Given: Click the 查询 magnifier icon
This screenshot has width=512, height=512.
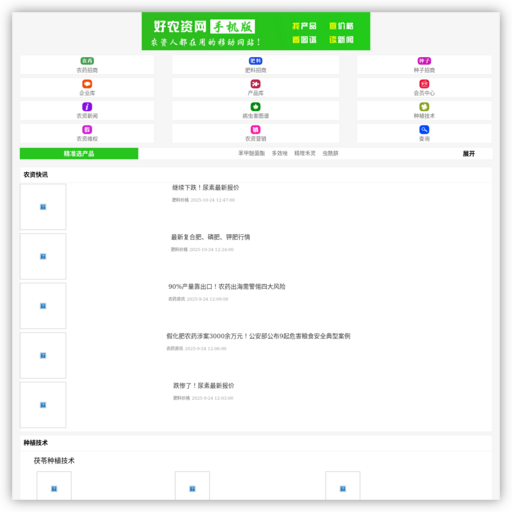Looking at the screenshot, I should (424, 129).
